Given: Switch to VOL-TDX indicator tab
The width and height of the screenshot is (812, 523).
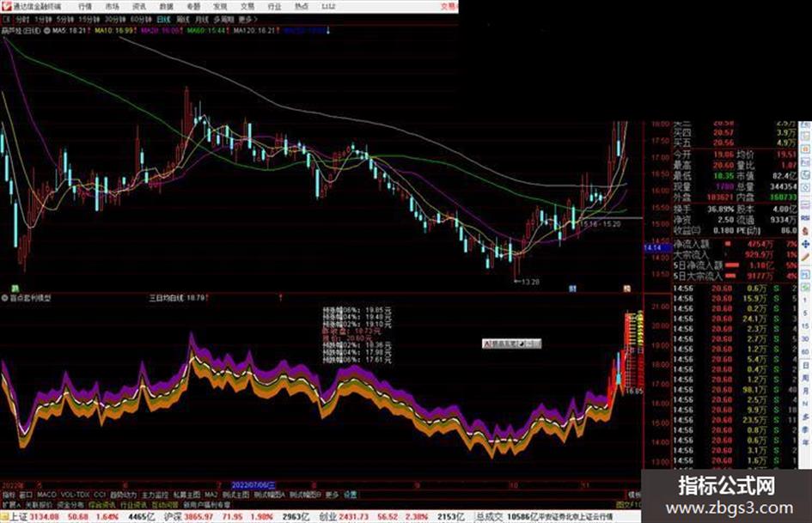Looking at the screenshot, I should pyautogui.click(x=75, y=495).
